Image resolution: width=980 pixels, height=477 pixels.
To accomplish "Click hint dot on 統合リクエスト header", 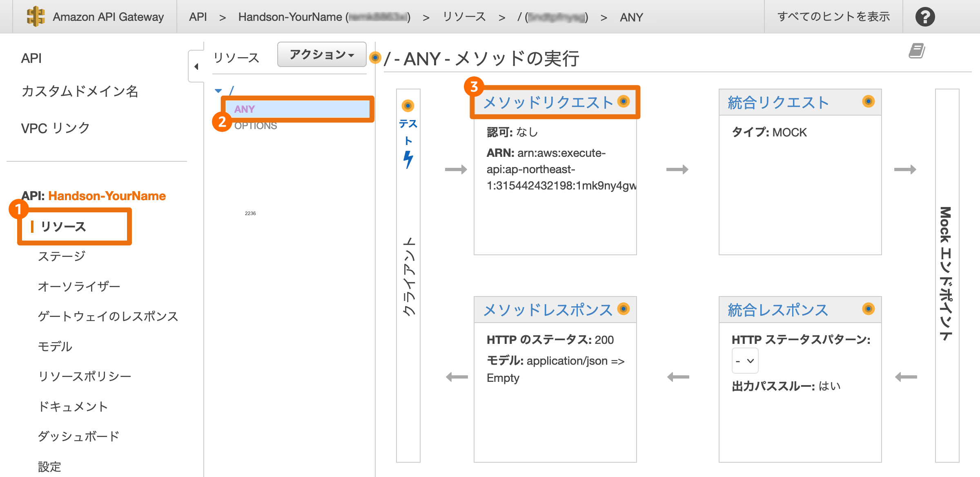I will (868, 101).
